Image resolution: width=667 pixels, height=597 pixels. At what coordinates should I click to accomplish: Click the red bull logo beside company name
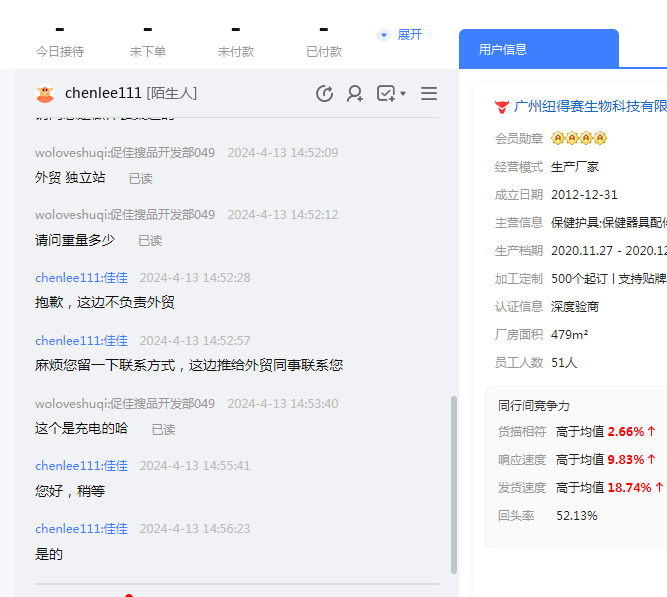(502, 106)
